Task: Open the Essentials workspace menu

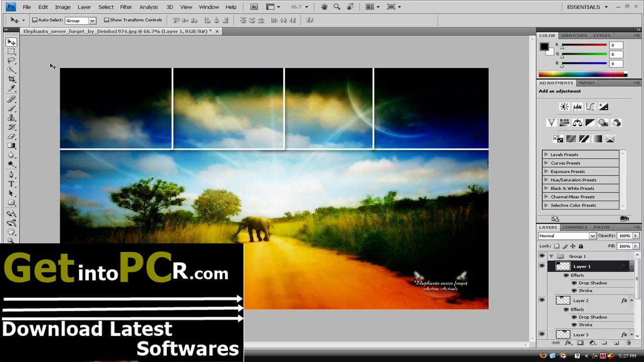Action: click(587, 7)
